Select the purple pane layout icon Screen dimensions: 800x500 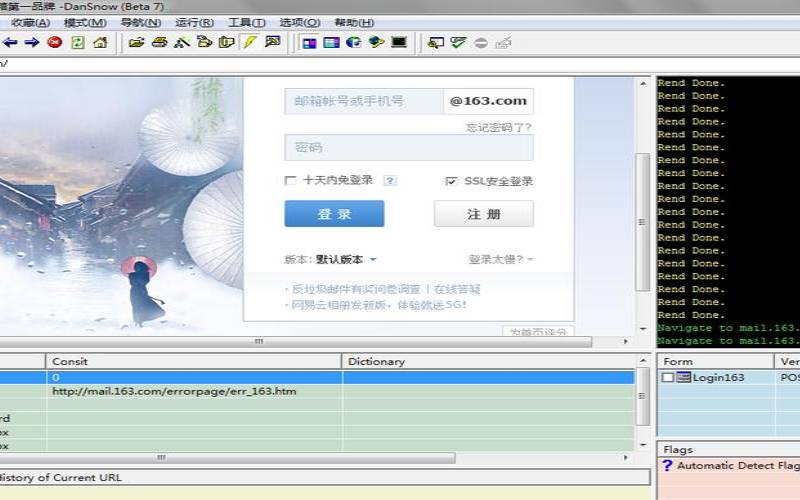[x=309, y=43]
